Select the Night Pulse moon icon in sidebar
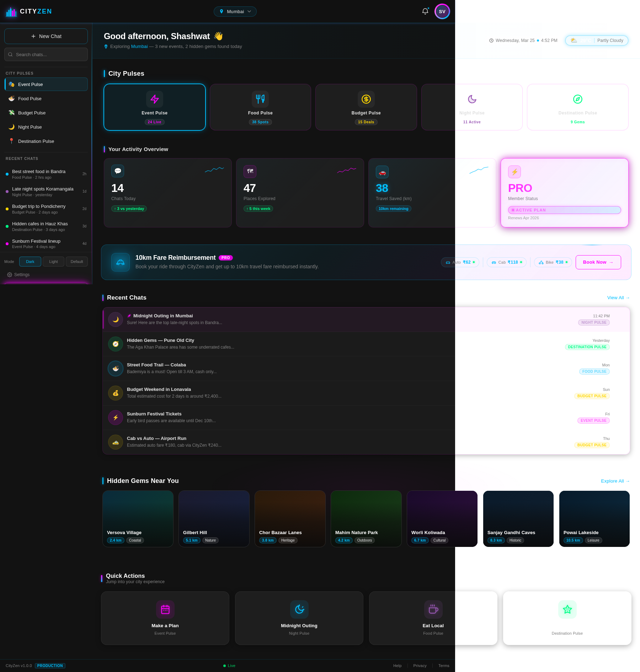The image size is (640, 672). coord(11,127)
